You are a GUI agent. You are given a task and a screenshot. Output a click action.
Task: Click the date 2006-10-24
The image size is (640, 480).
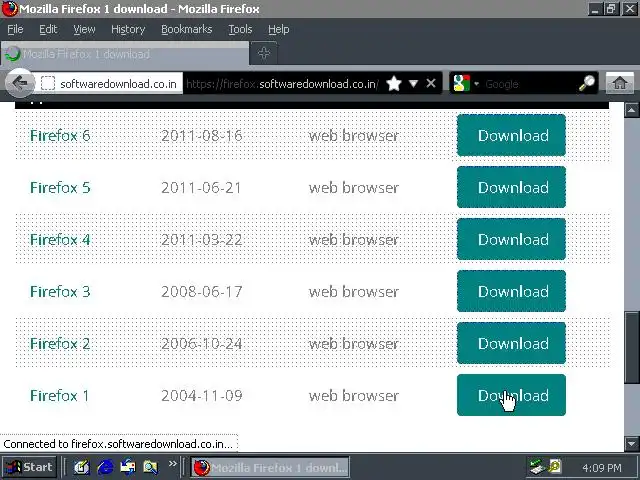click(x=202, y=344)
